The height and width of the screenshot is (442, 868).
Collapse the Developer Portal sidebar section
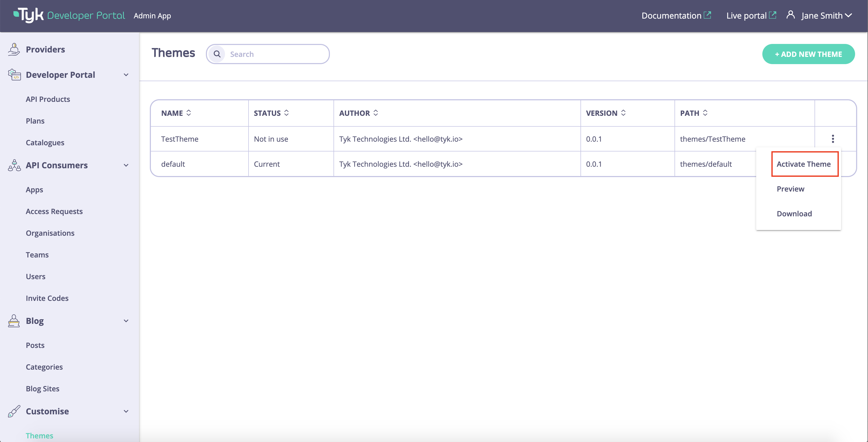coord(126,75)
